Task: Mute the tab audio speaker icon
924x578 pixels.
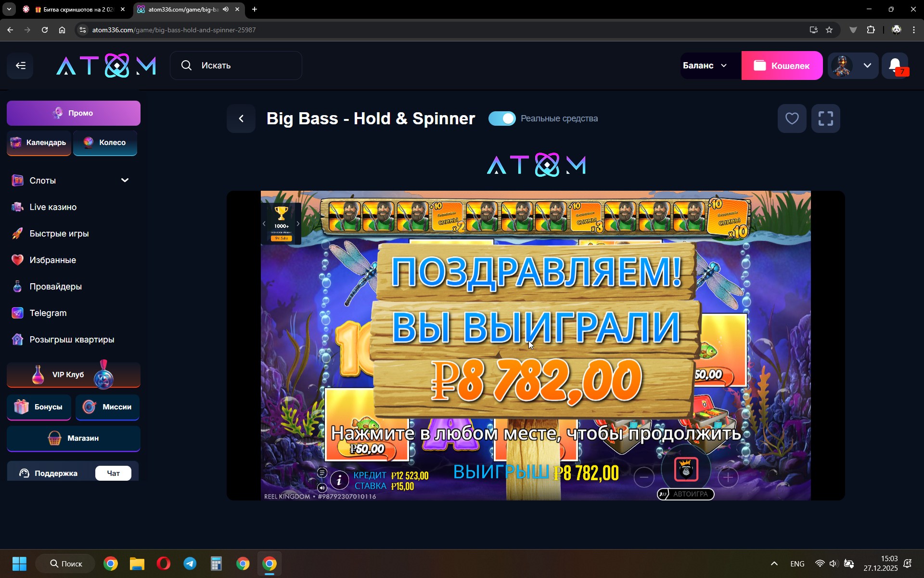Action: (x=226, y=9)
